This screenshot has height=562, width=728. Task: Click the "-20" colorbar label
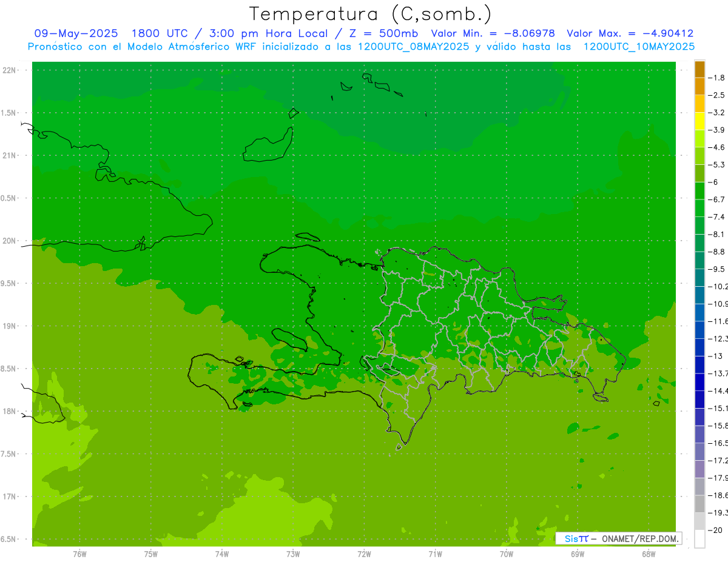pos(715,530)
